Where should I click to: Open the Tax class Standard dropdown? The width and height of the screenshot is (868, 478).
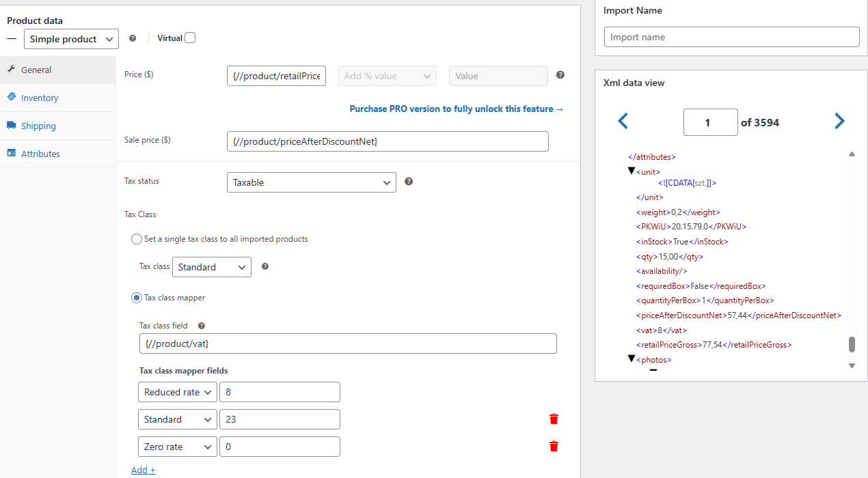(x=212, y=267)
